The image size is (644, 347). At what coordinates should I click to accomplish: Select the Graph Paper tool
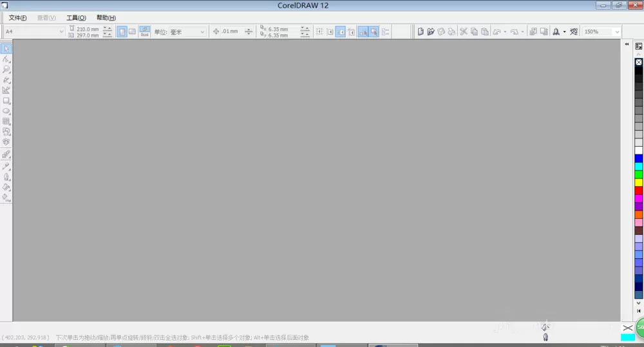pos(6,121)
